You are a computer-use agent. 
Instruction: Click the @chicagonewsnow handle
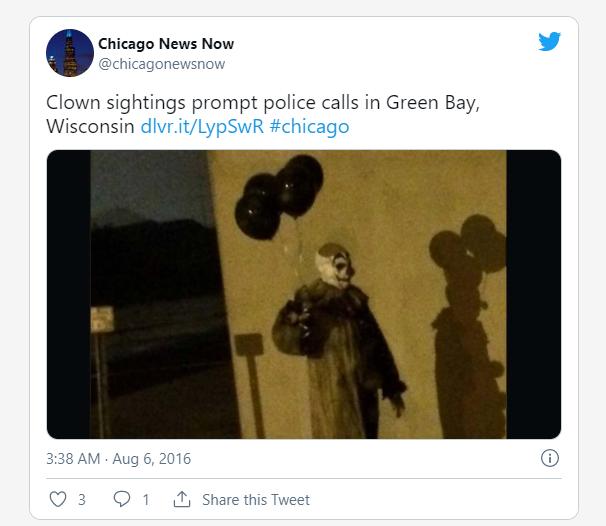(x=162, y=64)
